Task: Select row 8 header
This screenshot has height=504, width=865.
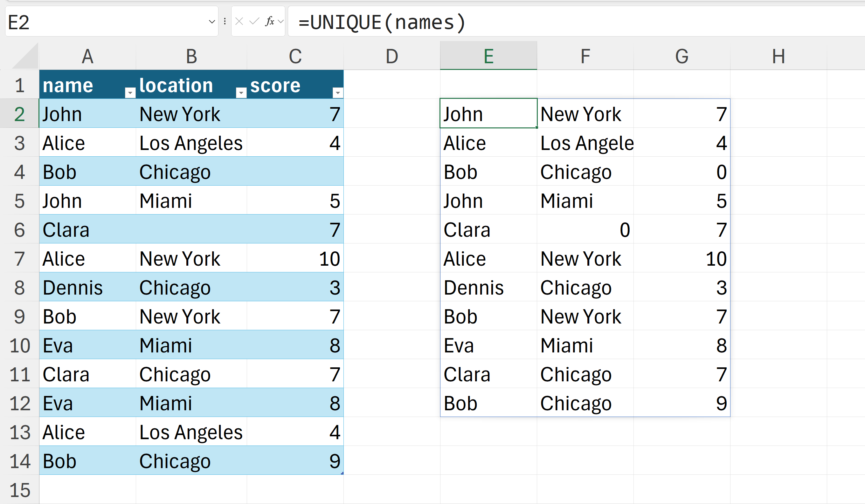Action: point(20,288)
